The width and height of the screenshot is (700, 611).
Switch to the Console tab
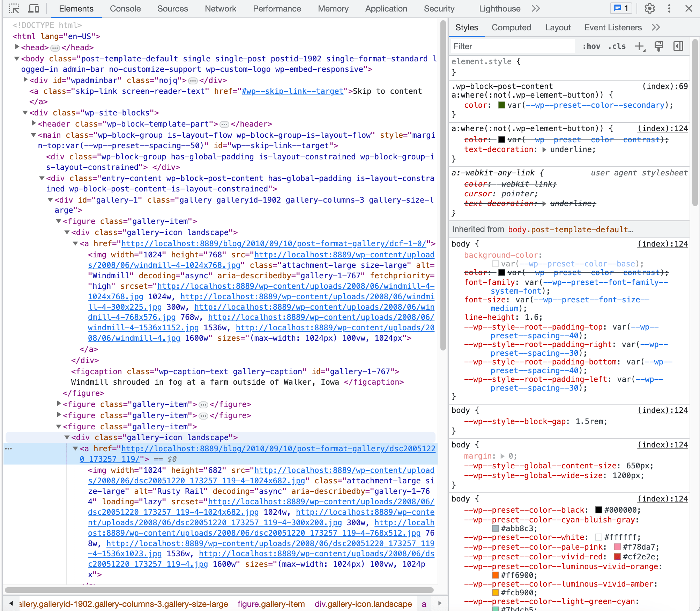tap(125, 9)
